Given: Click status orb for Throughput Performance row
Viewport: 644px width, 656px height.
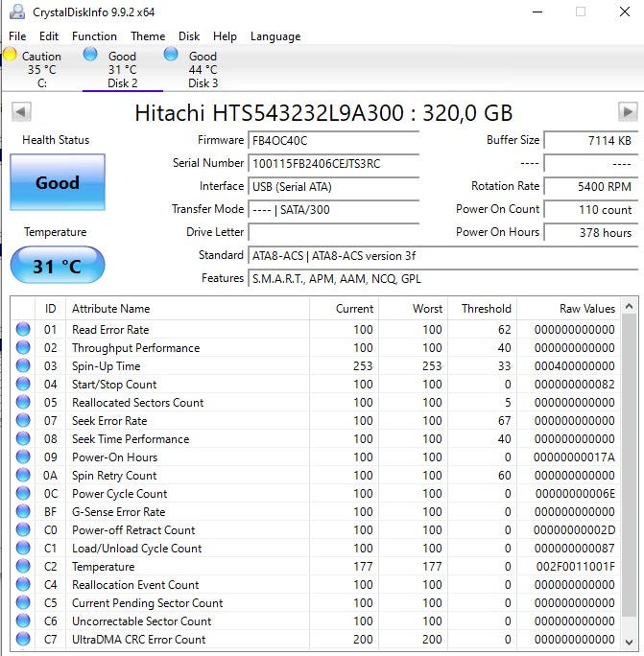Looking at the screenshot, I should (23, 347).
